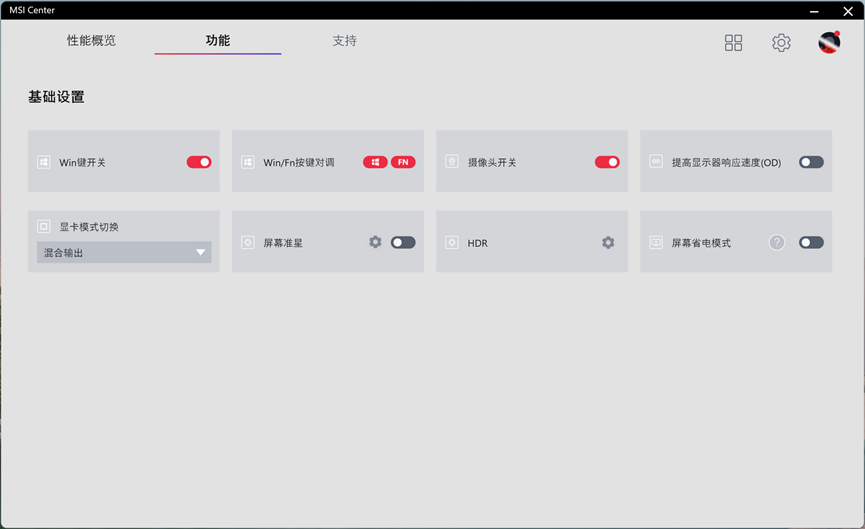Show help for 屏幕省电模式
This screenshot has height=529, width=865.
click(x=777, y=242)
